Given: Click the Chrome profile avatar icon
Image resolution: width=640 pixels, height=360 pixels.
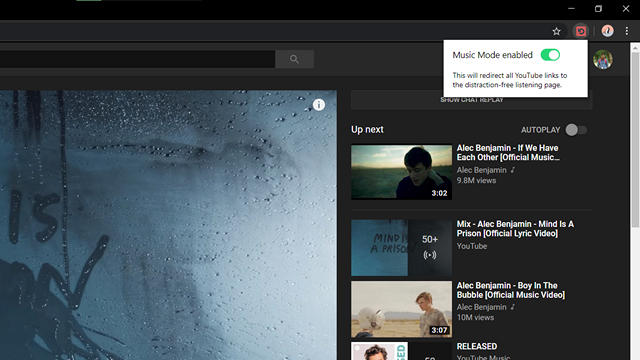Looking at the screenshot, I should 607,31.
